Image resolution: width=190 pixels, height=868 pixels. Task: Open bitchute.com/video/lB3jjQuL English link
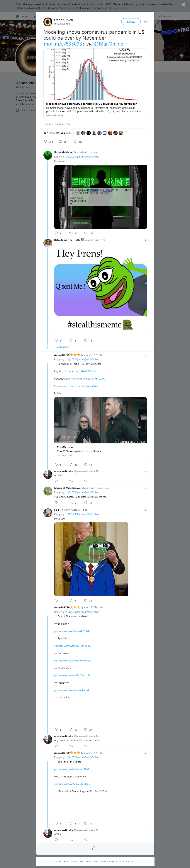click(81, 371)
